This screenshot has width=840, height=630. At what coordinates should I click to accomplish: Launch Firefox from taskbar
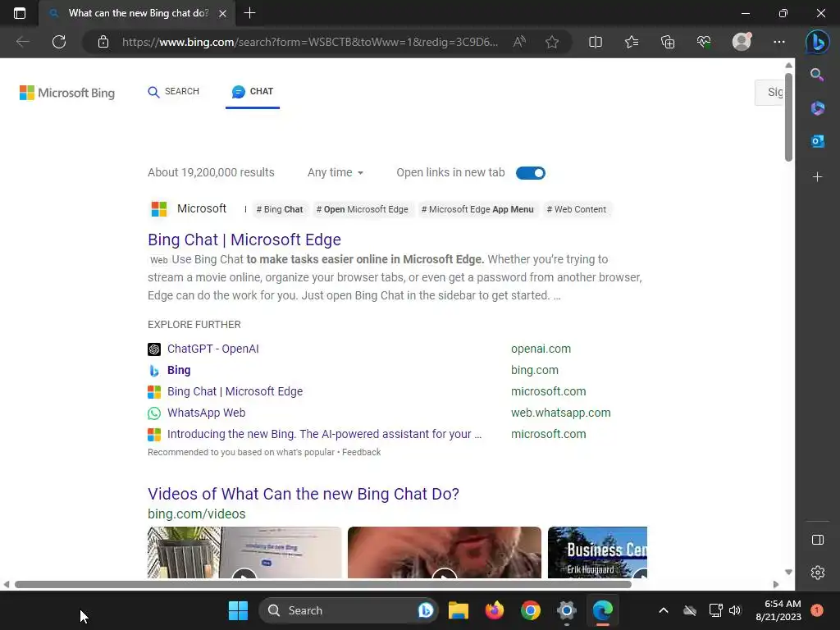(x=495, y=610)
